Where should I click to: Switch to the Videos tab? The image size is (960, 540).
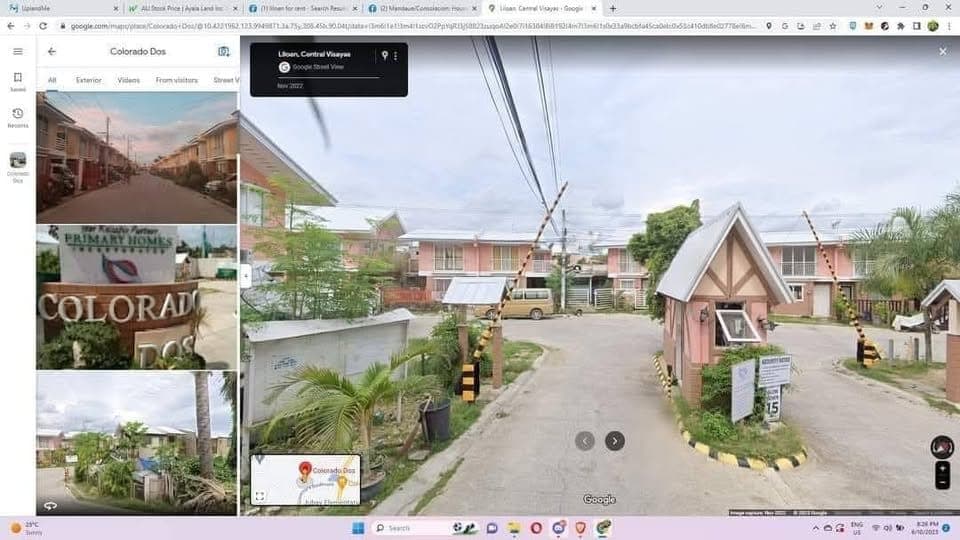pyautogui.click(x=129, y=80)
